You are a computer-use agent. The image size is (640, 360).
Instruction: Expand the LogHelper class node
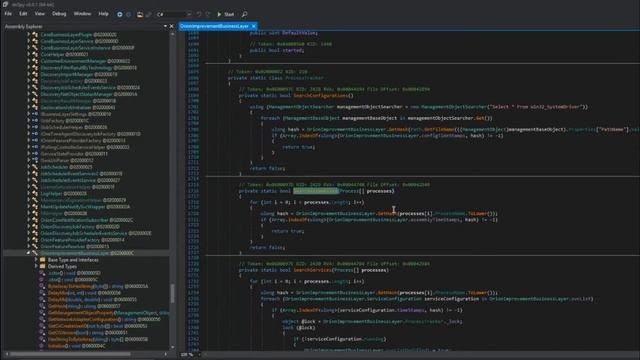point(29,193)
